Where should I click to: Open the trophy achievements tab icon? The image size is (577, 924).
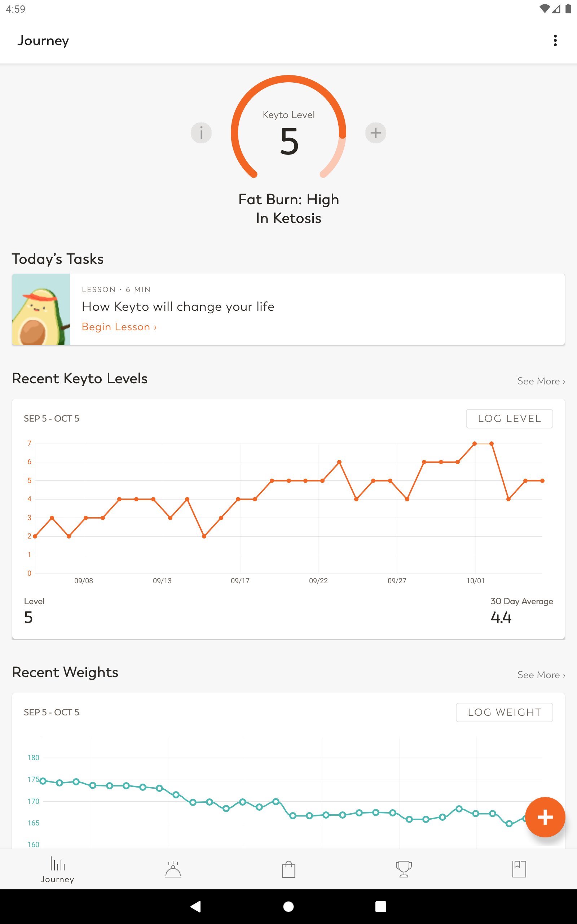click(x=404, y=869)
